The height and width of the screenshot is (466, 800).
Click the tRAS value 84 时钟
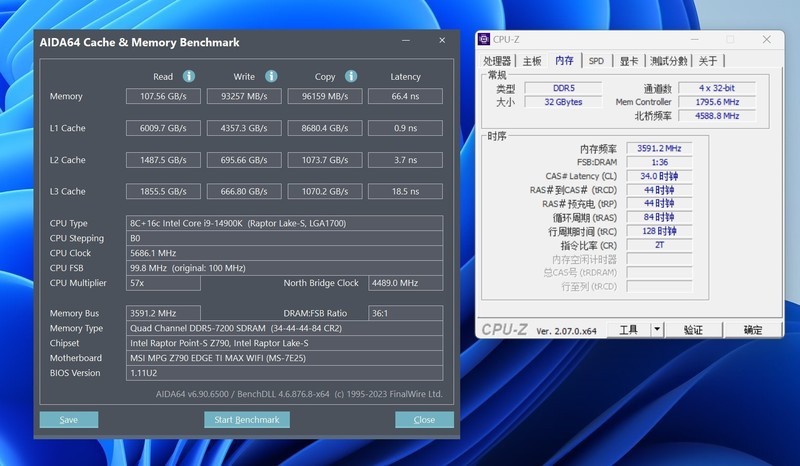coord(659,217)
